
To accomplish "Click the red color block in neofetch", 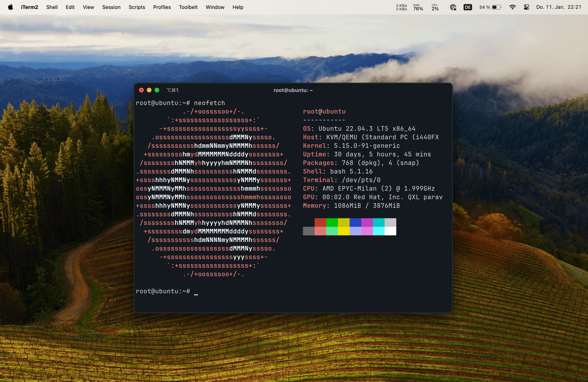I will point(320,222).
